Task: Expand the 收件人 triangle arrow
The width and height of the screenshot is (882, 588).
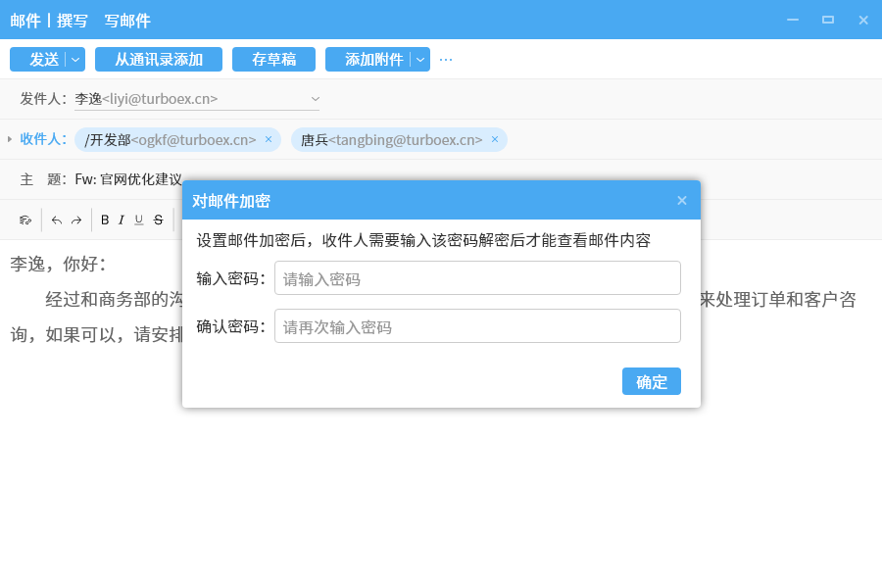Action: (x=10, y=139)
